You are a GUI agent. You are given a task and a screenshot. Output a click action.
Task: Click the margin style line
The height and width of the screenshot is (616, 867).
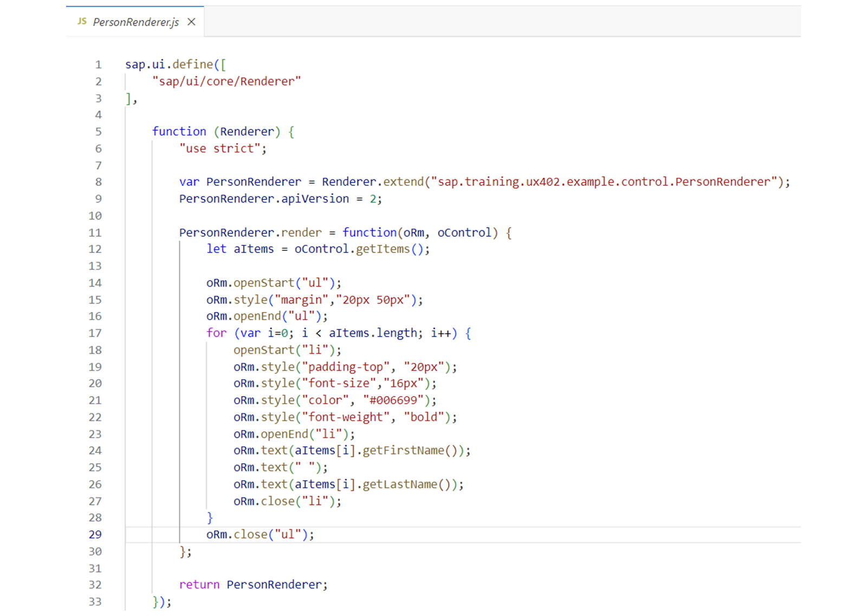point(315,300)
